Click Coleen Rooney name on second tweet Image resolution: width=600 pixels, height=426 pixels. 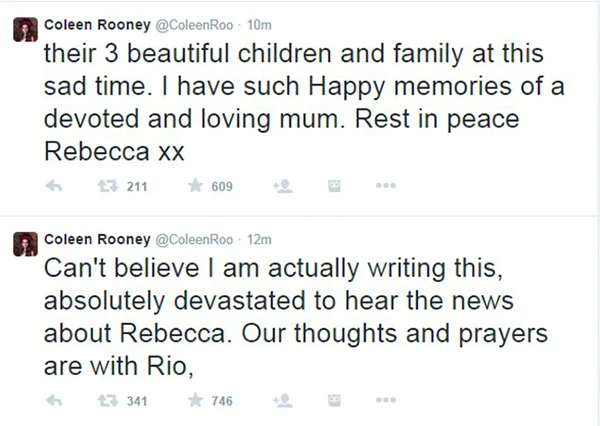[x=94, y=239]
